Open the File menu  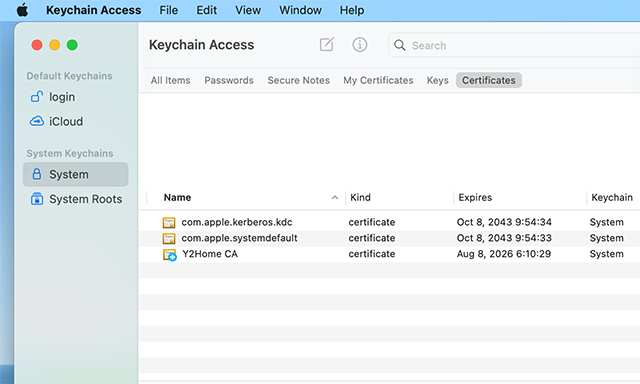169,10
